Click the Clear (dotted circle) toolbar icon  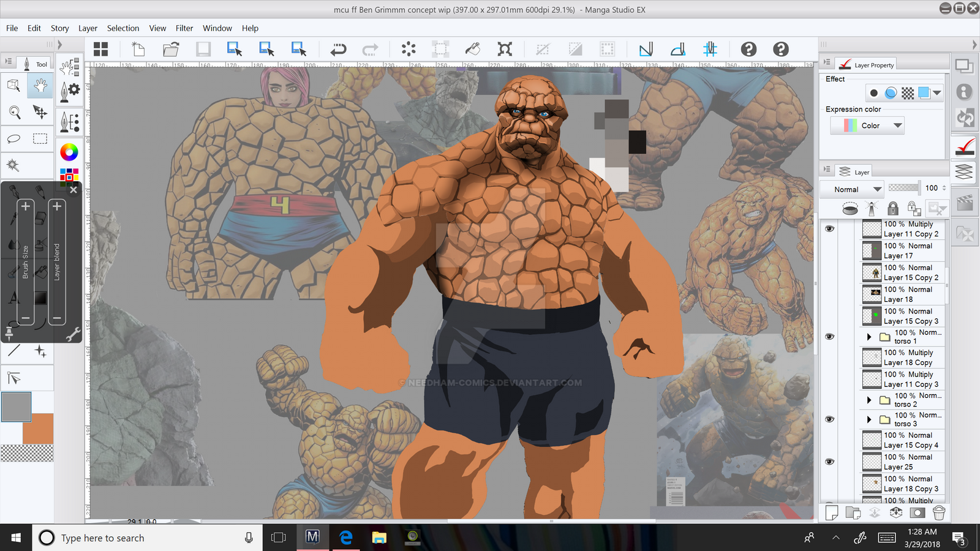[409, 49]
